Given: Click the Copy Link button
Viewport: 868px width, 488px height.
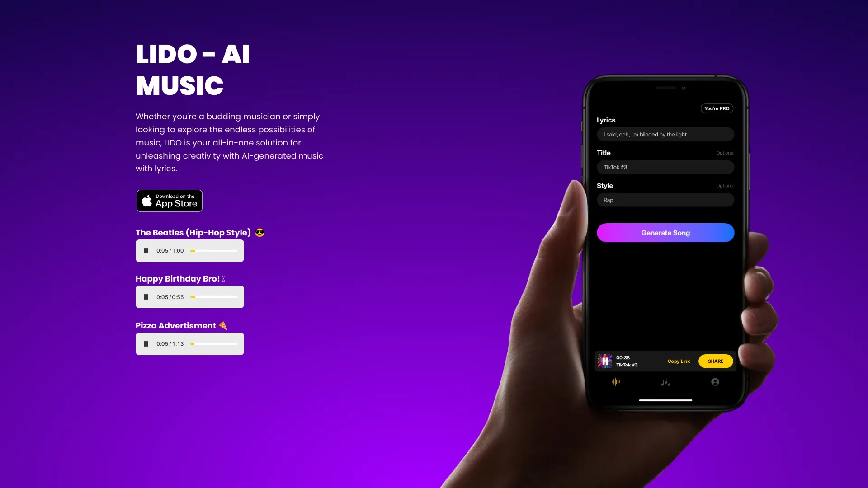Looking at the screenshot, I should (679, 361).
